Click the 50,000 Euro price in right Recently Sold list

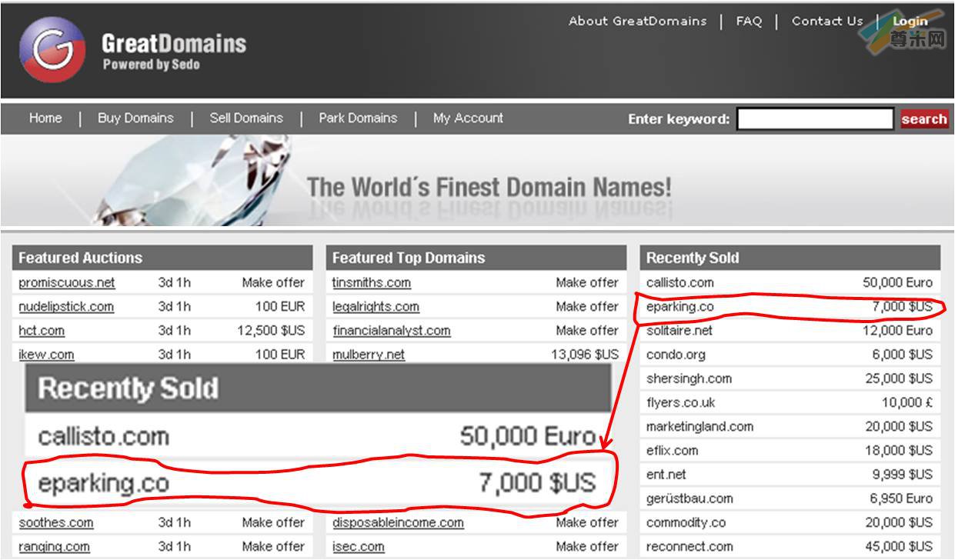(x=897, y=283)
